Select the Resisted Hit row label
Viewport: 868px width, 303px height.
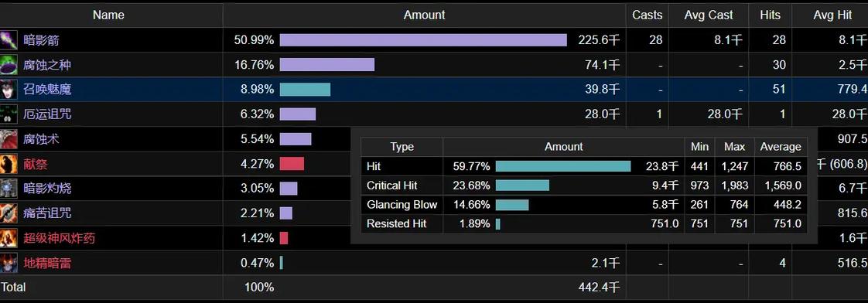(396, 224)
